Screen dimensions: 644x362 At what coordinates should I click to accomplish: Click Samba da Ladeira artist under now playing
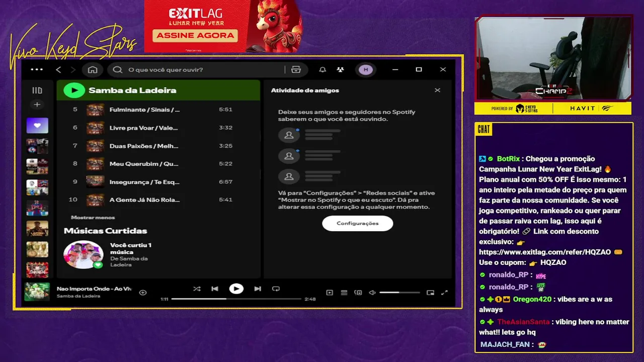pos(78,296)
